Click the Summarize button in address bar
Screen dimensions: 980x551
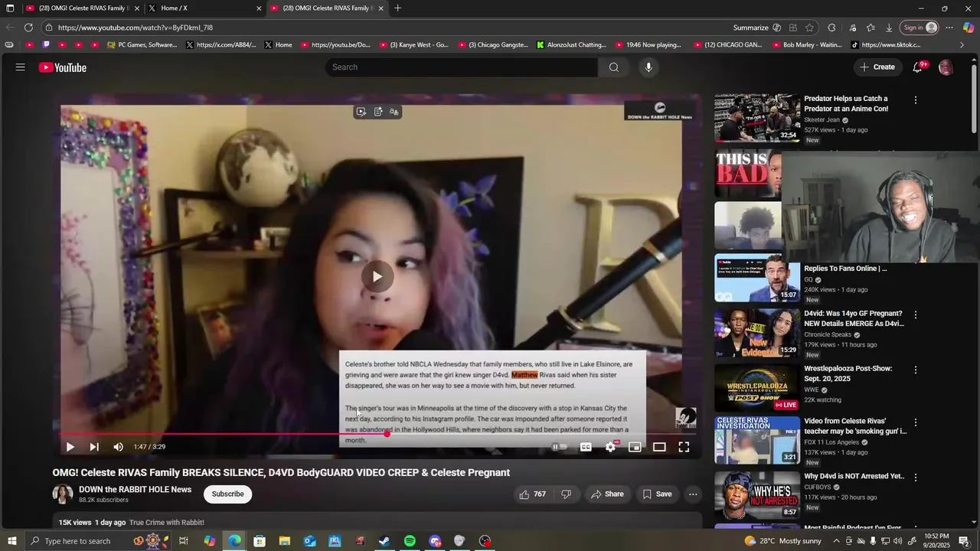pyautogui.click(x=757, y=28)
